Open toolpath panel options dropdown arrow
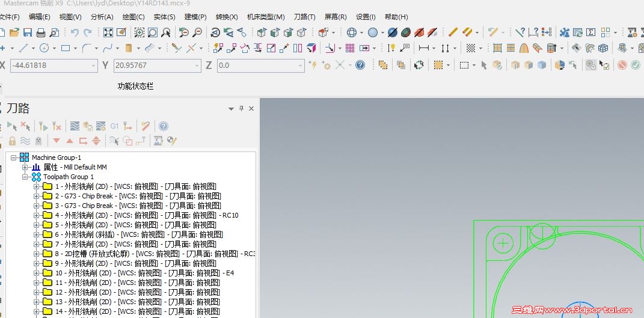 pyautogui.click(x=232, y=109)
